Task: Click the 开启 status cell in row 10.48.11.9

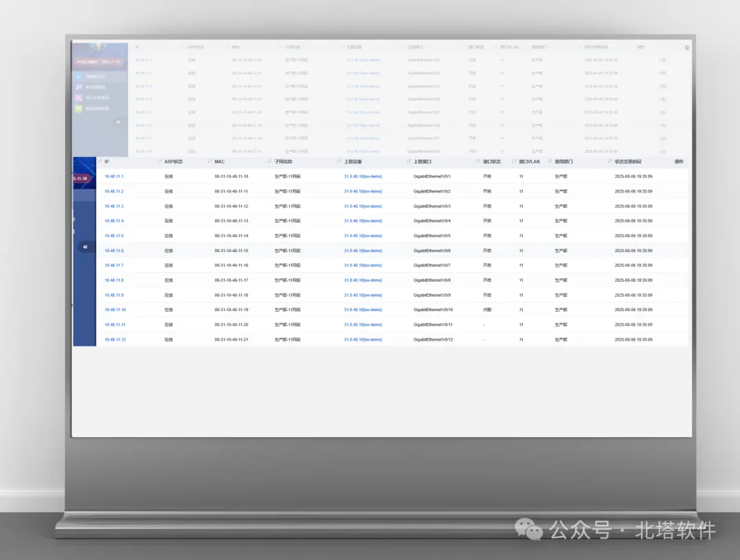Action: (487, 295)
